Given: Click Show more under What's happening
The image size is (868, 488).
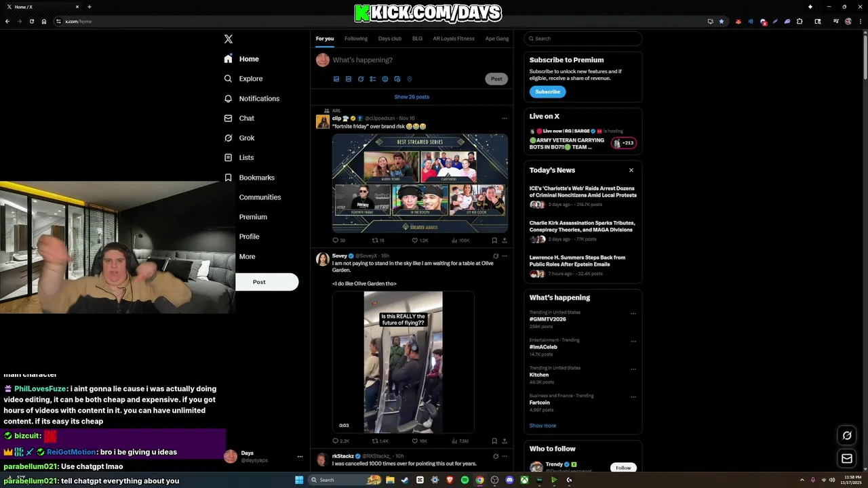Looking at the screenshot, I should tap(542, 426).
